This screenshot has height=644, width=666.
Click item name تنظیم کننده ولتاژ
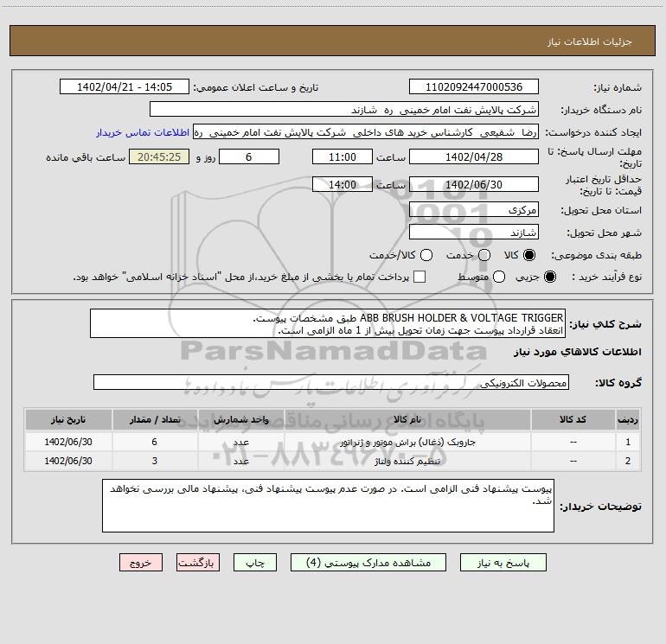(407, 461)
